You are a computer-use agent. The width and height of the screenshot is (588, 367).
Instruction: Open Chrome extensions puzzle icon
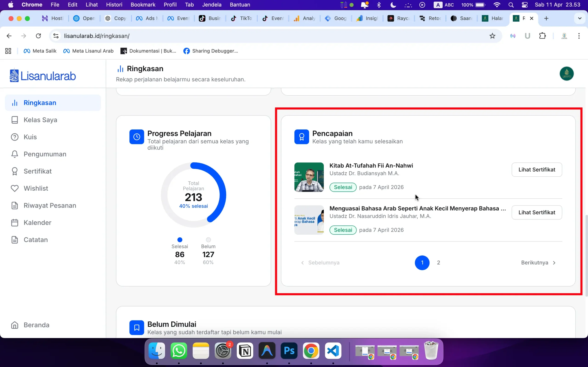pos(542,36)
